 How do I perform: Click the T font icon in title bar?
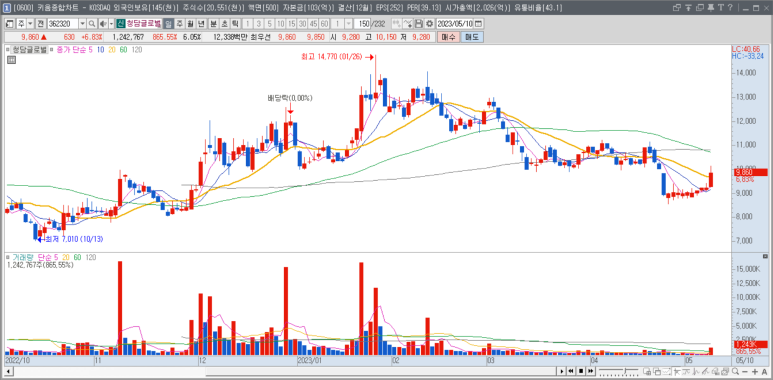pos(721,7)
